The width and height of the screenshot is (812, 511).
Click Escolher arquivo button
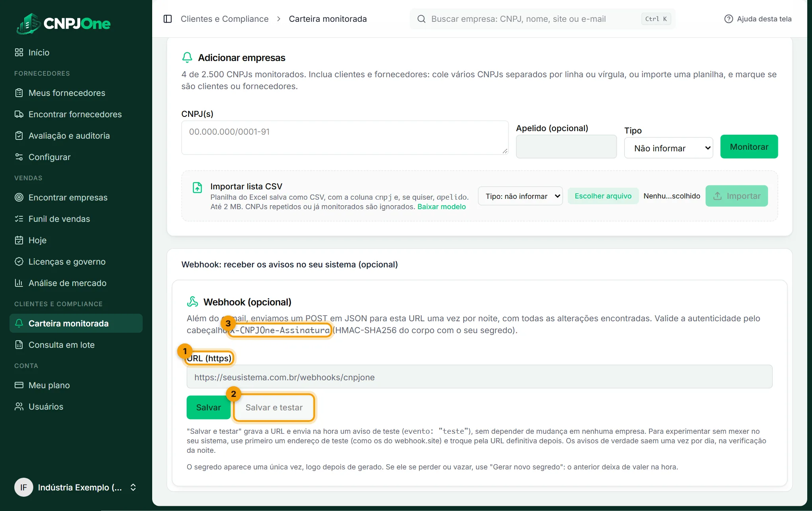tap(603, 196)
